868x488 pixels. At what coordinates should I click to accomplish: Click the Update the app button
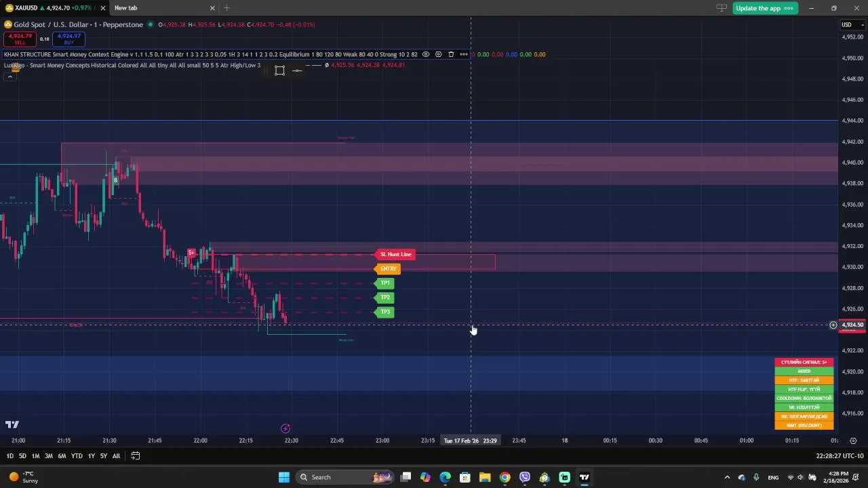(x=764, y=8)
